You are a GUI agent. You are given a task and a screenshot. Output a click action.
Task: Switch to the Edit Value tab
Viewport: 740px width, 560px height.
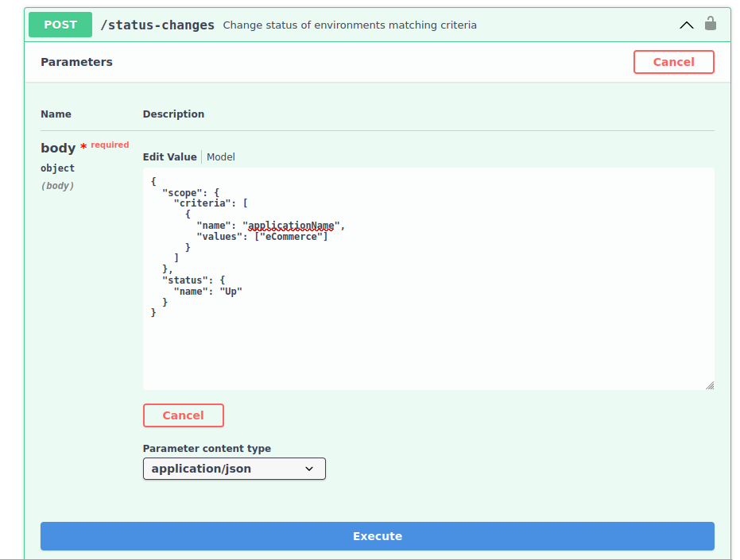[x=169, y=157]
